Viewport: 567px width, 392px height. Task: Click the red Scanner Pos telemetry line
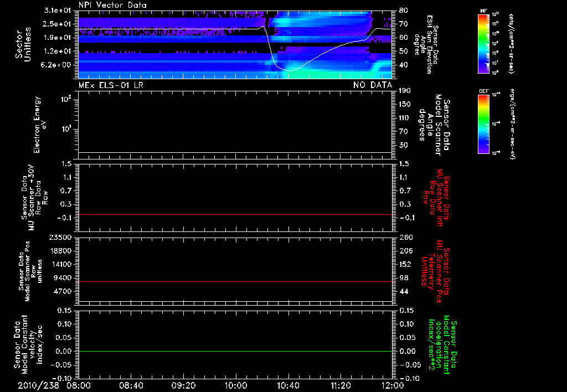click(x=235, y=281)
